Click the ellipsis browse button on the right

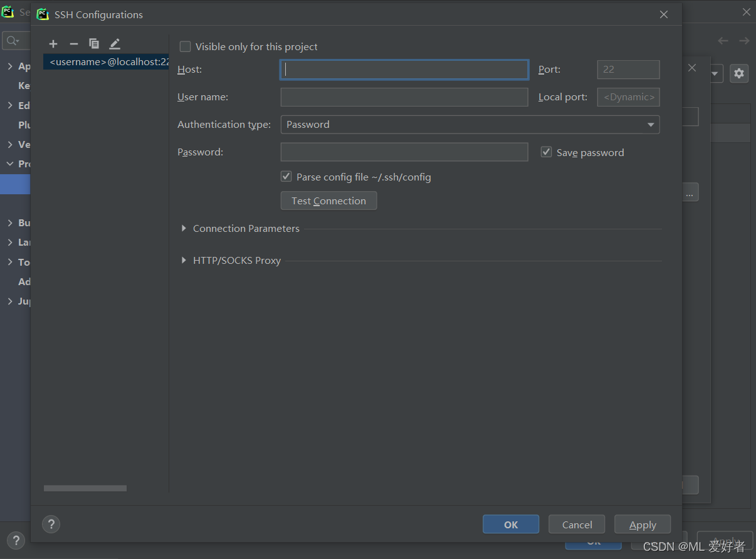[x=690, y=192]
